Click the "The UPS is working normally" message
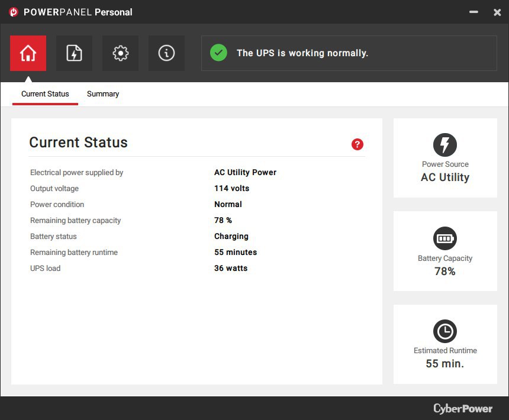Screen dimensions: 509x420 302,53
